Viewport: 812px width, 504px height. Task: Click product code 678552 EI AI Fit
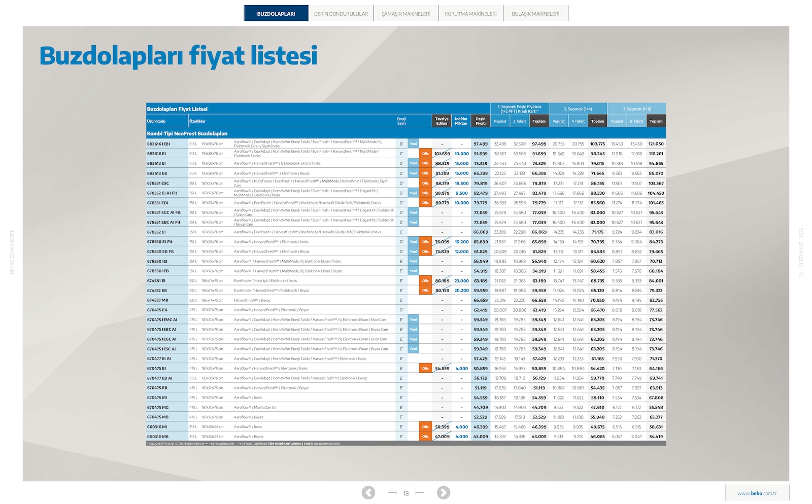(162, 193)
